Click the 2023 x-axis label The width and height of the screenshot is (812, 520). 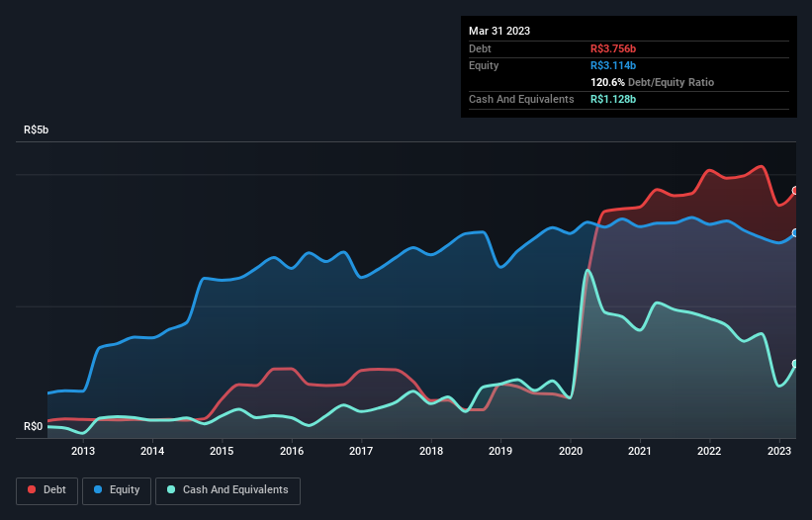click(x=778, y=451)
